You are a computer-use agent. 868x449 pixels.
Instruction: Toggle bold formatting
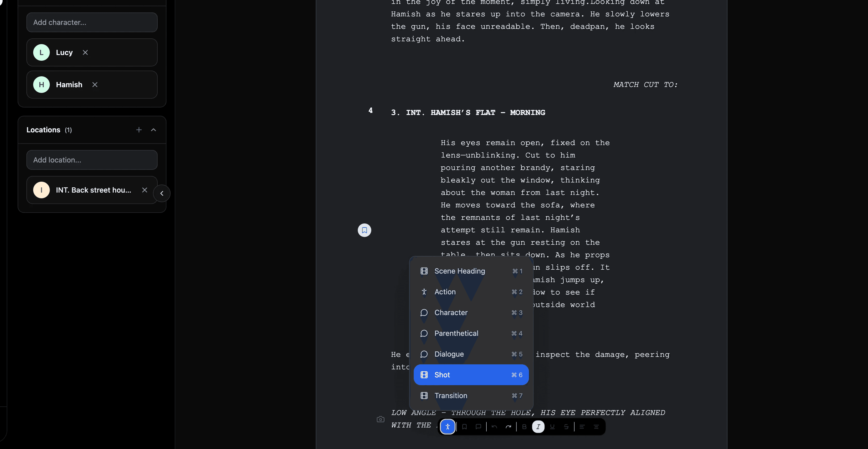click(x=524, y=427)
